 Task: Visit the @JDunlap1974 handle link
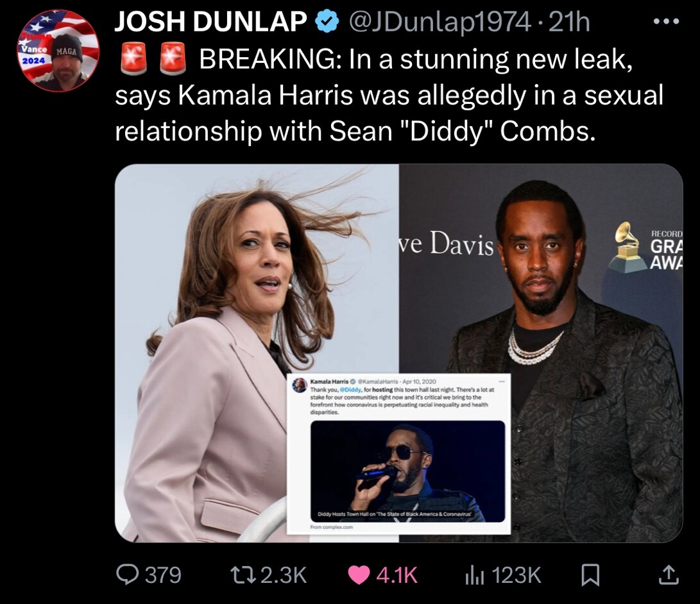440,22
